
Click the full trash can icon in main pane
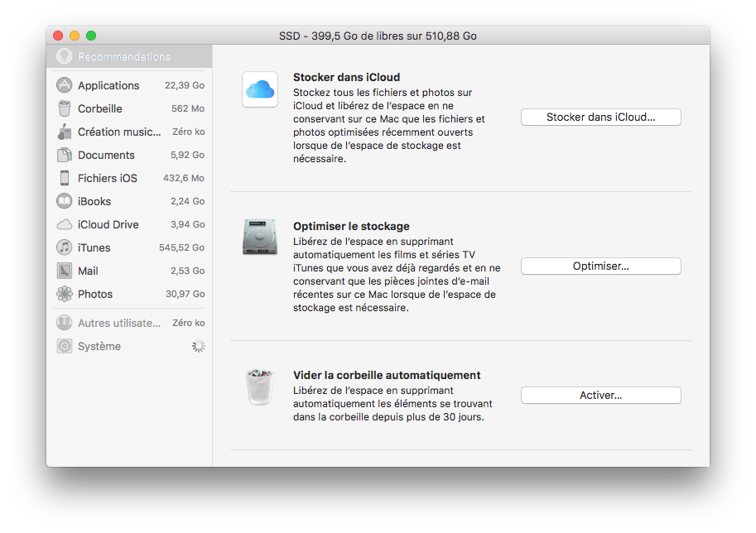tap(260, 387)
